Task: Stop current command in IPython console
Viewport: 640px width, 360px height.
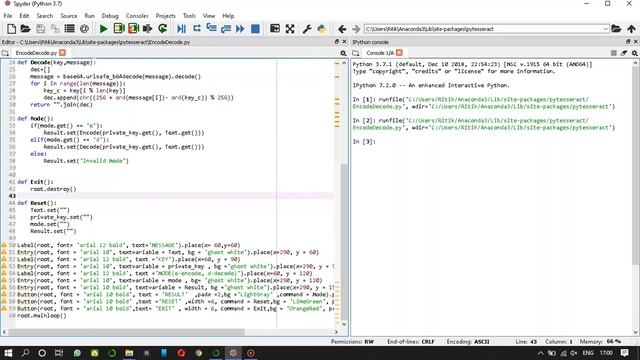Action: click(613, 53)
